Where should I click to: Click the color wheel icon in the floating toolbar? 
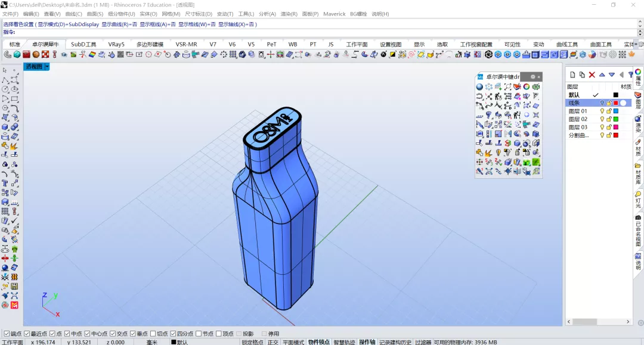[x=527, y=87]
